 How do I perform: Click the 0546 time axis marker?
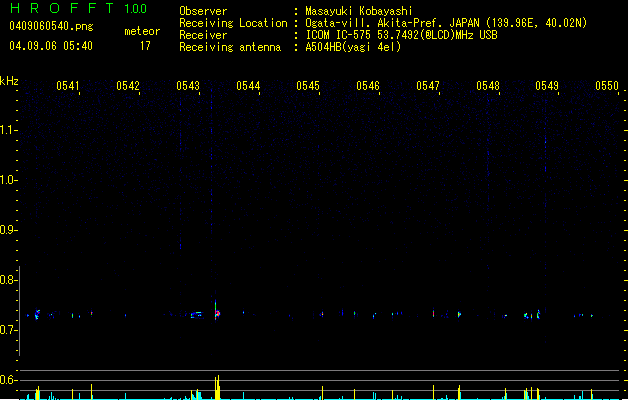click(x=368, y=86)
